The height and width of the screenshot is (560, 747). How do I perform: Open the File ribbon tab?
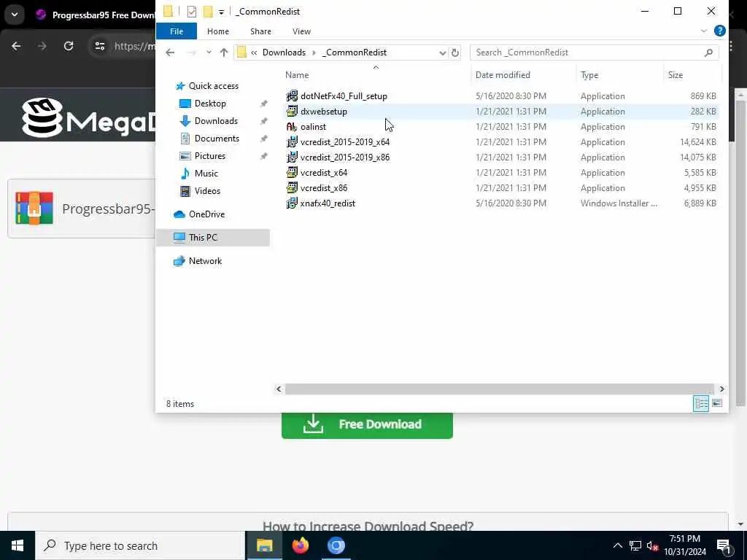tap(177, 31)
